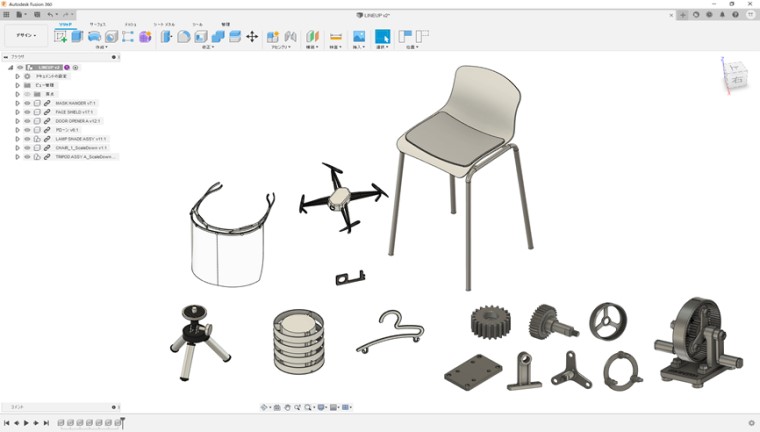This screenshot has height=432, width=760.
Task: Click the Select tool icon
Action: coord(382,37)
